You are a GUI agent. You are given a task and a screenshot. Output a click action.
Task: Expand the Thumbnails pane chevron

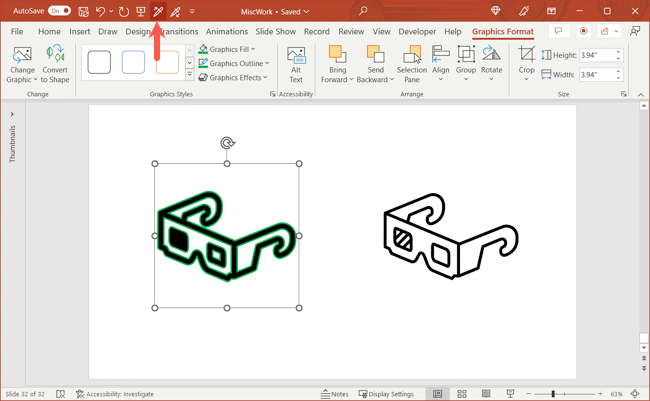(x=12, y=114)
